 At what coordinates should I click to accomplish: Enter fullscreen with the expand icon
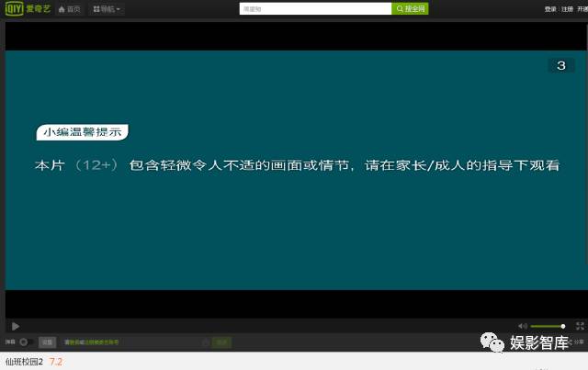(580, 326)
